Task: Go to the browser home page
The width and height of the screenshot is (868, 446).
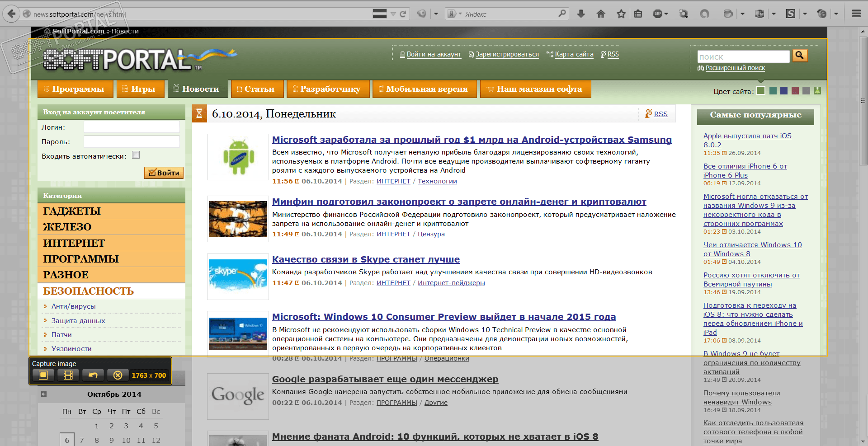Action: point(601,14)
